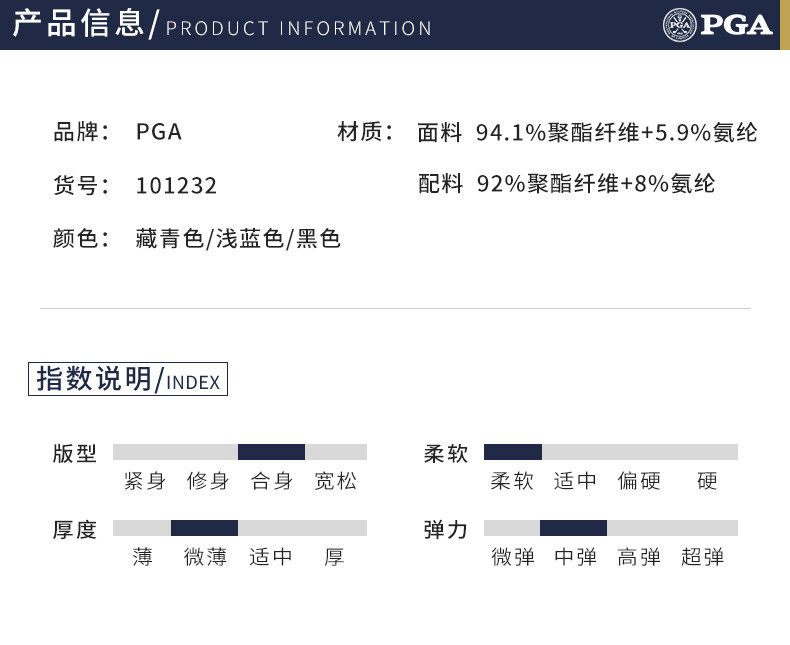Image resolution: width=790 pixels, height=645 pixels.
Task: Click the PGA logo in the header
Action: (717, 24)
